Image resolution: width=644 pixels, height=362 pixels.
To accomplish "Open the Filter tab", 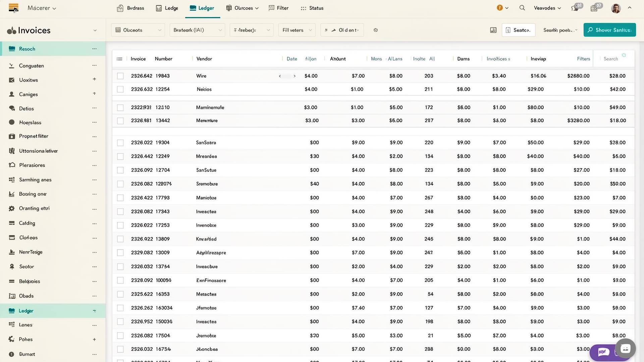I will (278, 8).
